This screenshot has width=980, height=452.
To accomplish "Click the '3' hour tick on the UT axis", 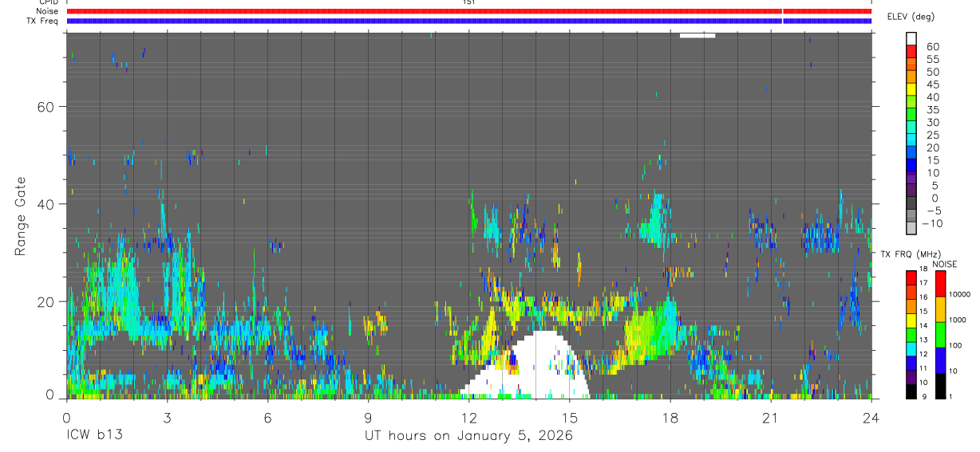I will [167, 416].
